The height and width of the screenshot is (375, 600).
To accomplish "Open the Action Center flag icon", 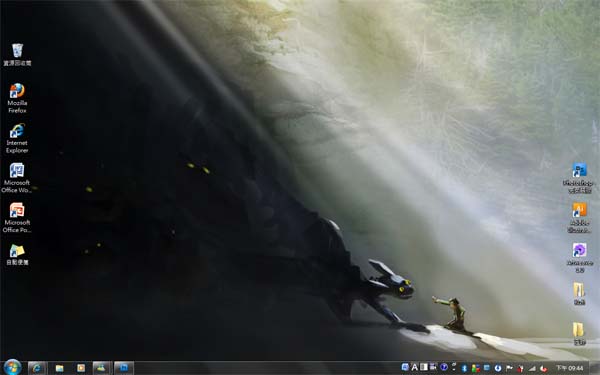I will tap(509, 368).
